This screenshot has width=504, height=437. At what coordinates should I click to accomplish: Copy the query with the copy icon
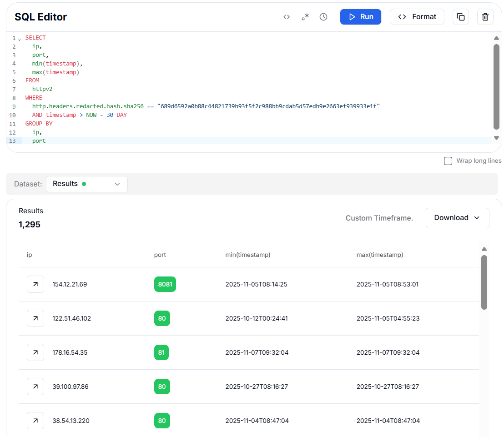pyautogui.click(x=460, y=17)
